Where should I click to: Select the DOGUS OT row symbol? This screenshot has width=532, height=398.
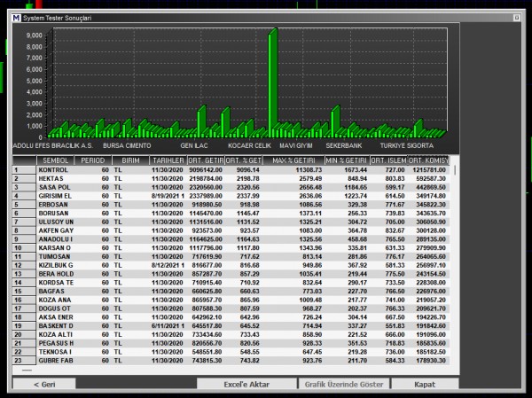pos(54,308)
